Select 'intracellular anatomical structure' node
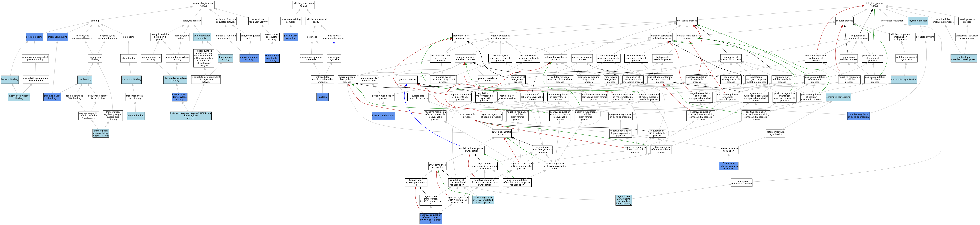980x225 pixels. (x=334, y=37)
